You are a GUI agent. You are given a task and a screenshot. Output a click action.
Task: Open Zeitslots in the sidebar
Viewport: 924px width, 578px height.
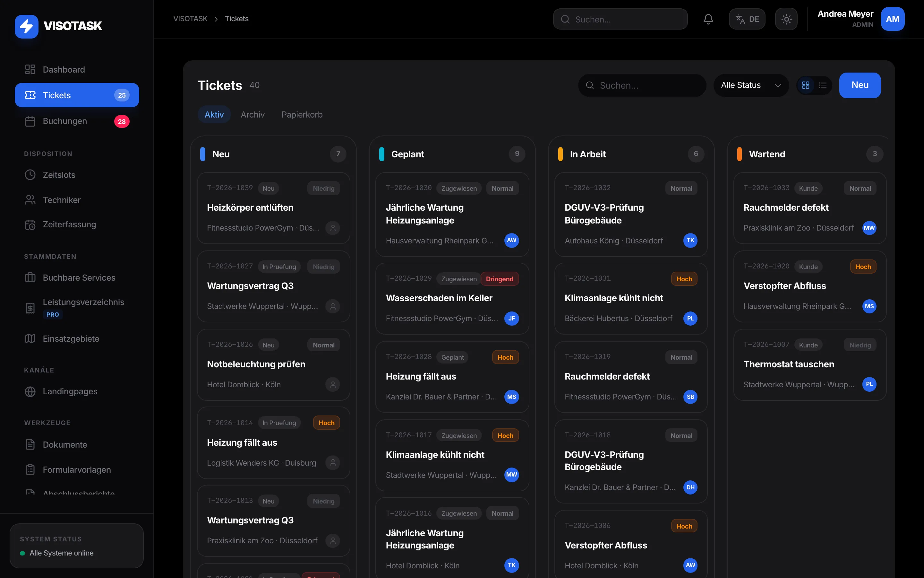pos(77,175)
